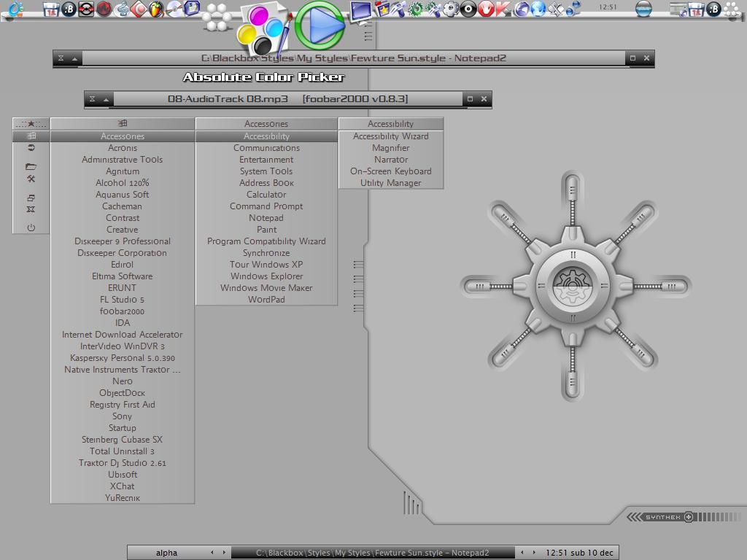The width and height of the screenshot is (747, 560).
Task: Open the blue monitor display icon in dock
Action: (x=360, y=12)
